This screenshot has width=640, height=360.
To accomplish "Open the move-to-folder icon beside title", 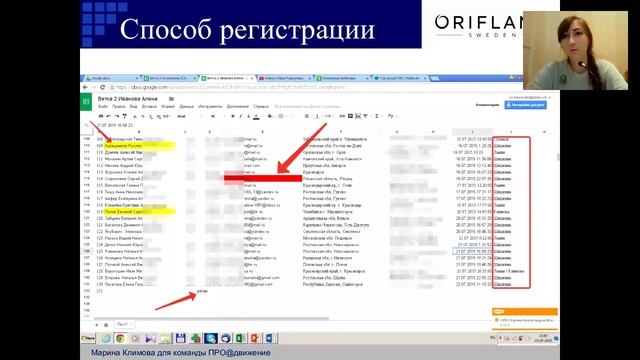I will 171,99.
